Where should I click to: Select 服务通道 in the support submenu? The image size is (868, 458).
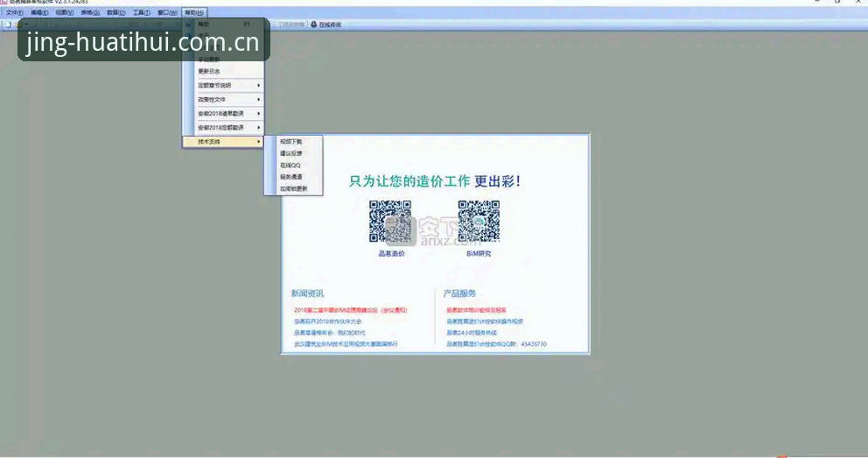293,177
